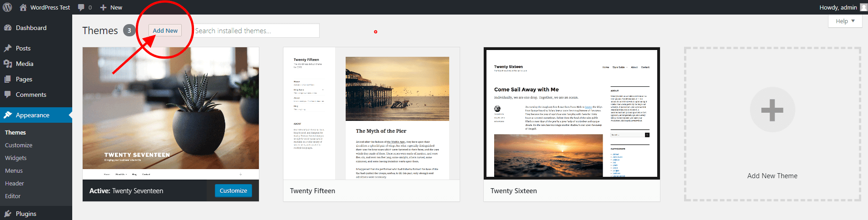This screenshot has height=220, width=868.
Task: Select Themes submenu item
Action: pos(15,132)
